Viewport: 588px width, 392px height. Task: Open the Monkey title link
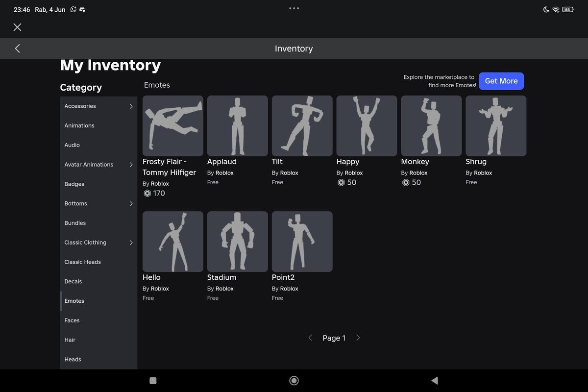click(415, 162)
